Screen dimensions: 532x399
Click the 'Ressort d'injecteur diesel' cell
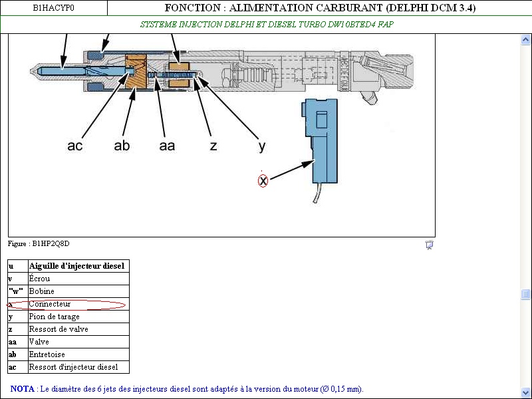click(x=78, y=367)
